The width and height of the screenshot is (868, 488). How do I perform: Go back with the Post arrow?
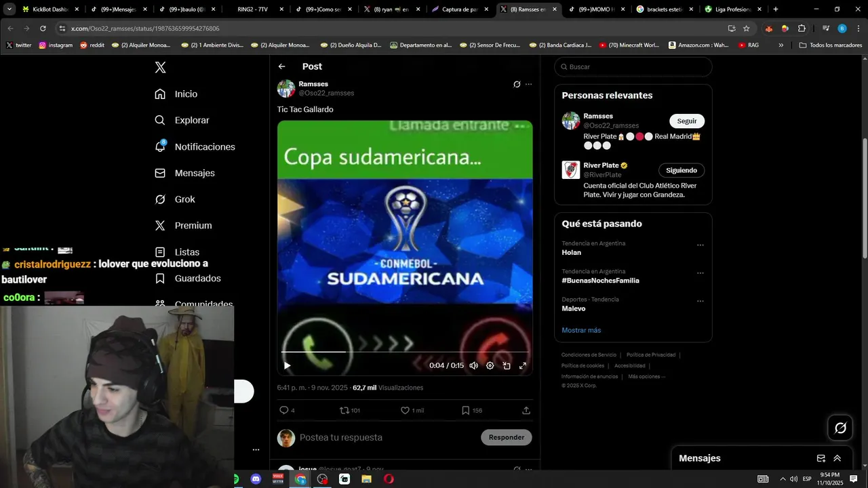(281, 66)
